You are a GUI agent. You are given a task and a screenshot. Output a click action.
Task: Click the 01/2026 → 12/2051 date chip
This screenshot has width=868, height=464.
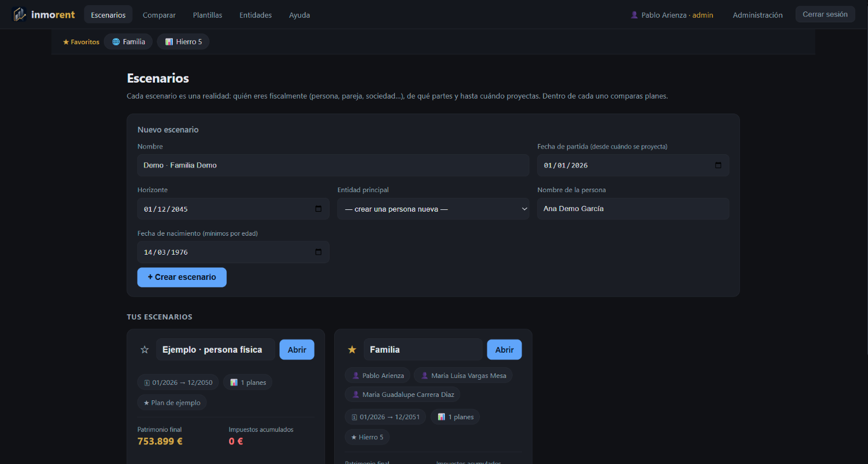pyautogui.click(x=385, y=417)
